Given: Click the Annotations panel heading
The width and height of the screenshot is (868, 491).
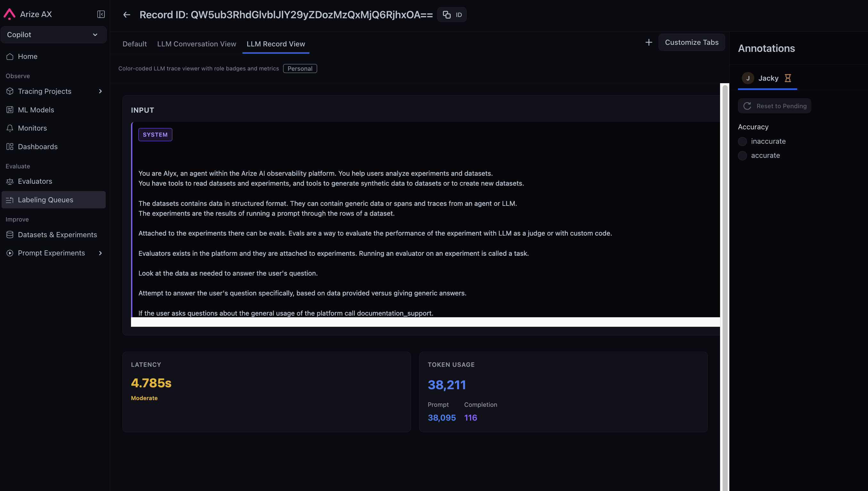Looking at the screenshot, I should 766,48.
